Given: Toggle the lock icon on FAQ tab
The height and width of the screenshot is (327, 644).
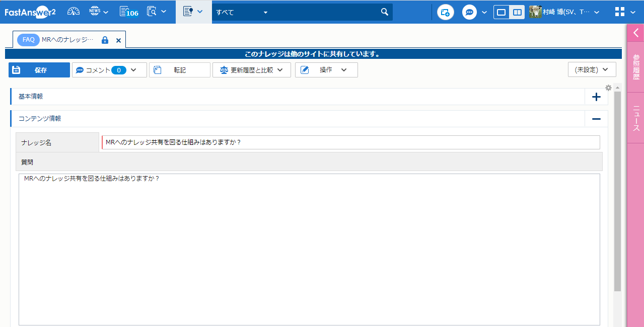Looking at the screenshot, I should pos(105,40).
